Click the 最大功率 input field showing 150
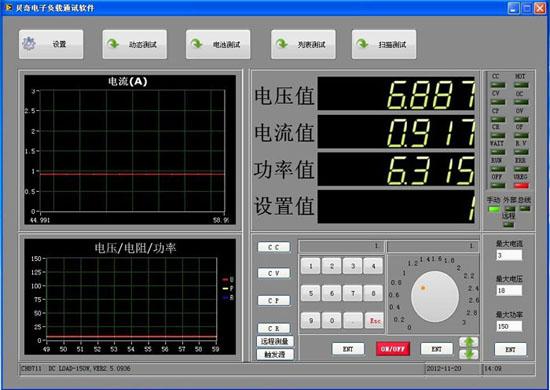The image size is (550, 390). click(x=509, y=326)
